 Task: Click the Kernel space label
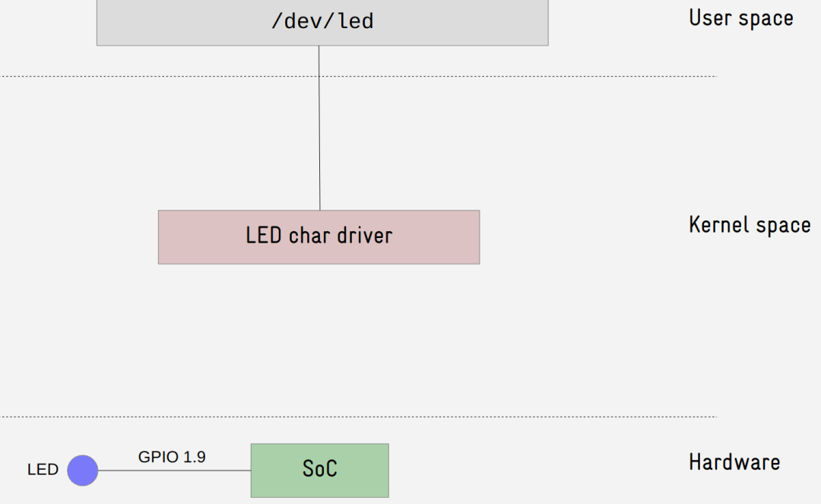[749, 225]
